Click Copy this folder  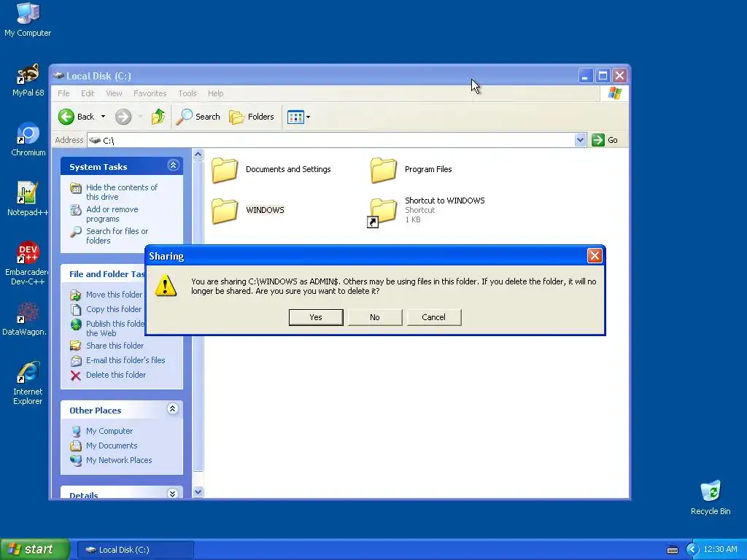113,309
